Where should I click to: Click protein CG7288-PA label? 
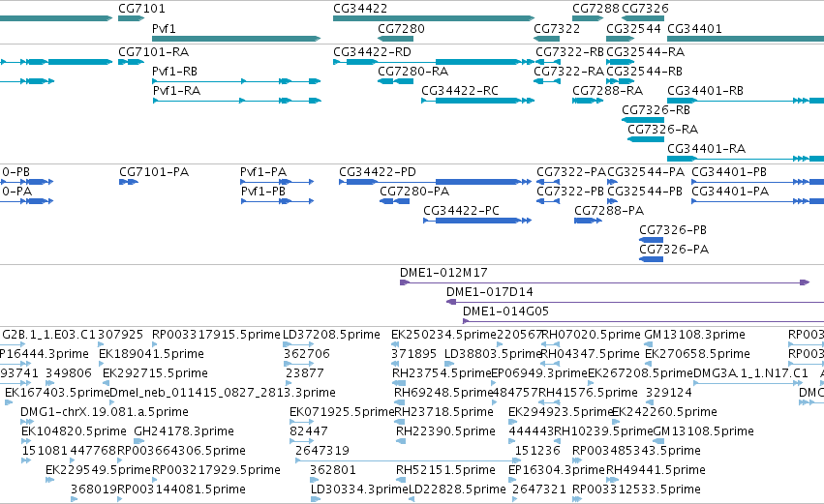click(609, 211)
